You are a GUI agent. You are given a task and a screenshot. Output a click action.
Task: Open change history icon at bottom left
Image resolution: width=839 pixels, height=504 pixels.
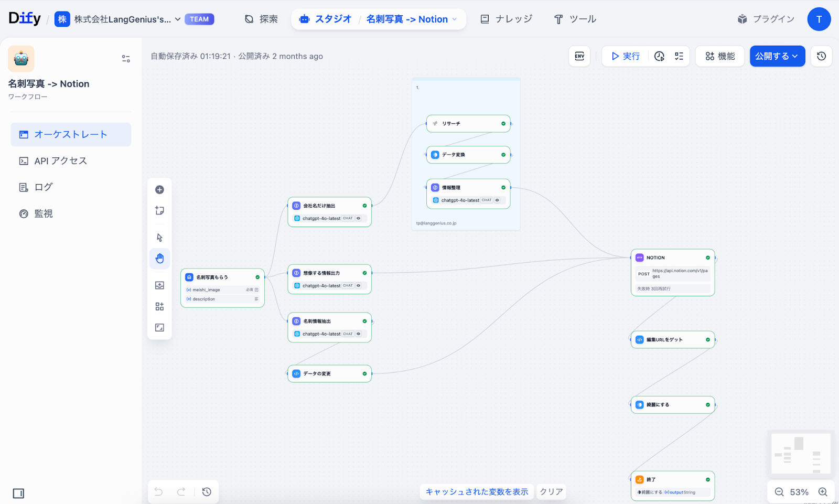pos(207,492)
